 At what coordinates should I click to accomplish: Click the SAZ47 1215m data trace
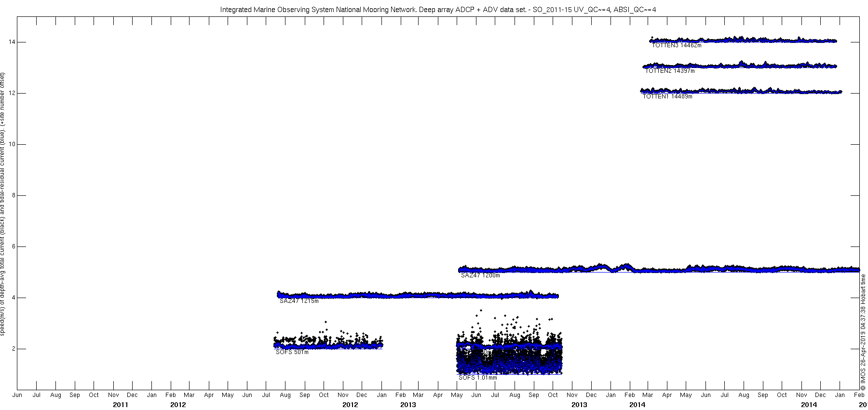pos(418,295)
